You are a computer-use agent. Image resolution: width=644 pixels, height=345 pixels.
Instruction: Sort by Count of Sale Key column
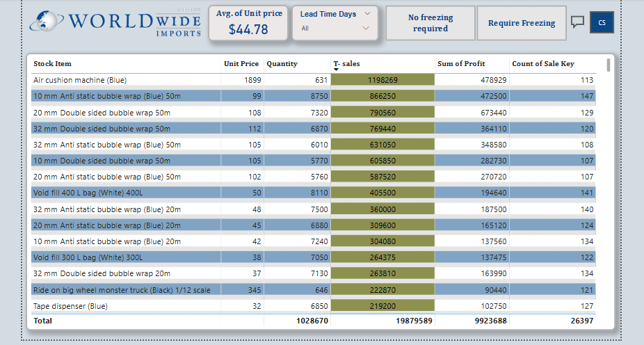click(x=543, y=64)
